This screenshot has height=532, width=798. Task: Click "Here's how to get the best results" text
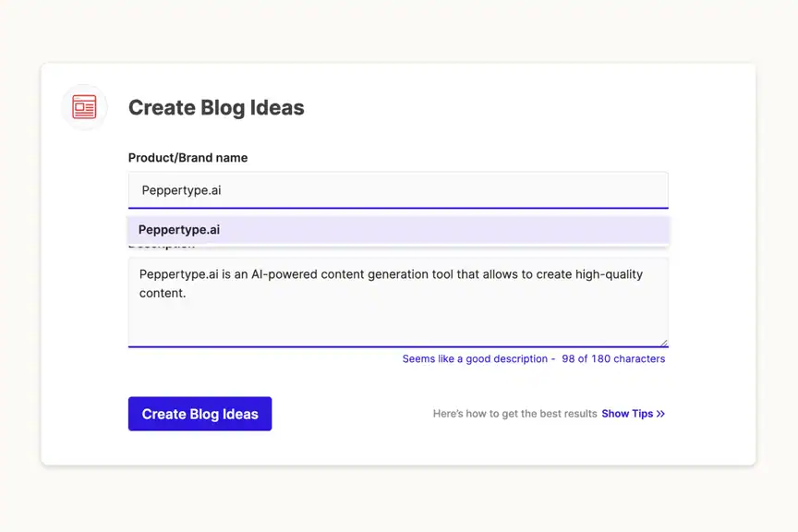point(514,415)
